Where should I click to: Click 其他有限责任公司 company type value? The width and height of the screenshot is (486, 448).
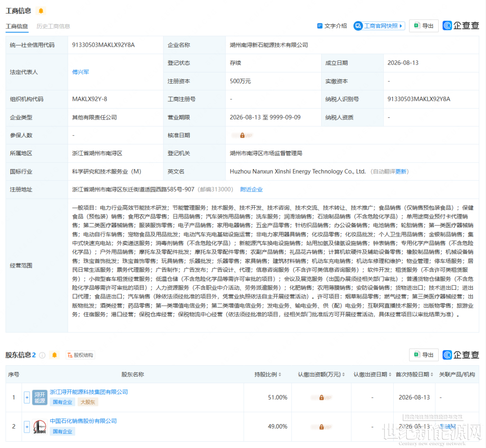(94, 117)
